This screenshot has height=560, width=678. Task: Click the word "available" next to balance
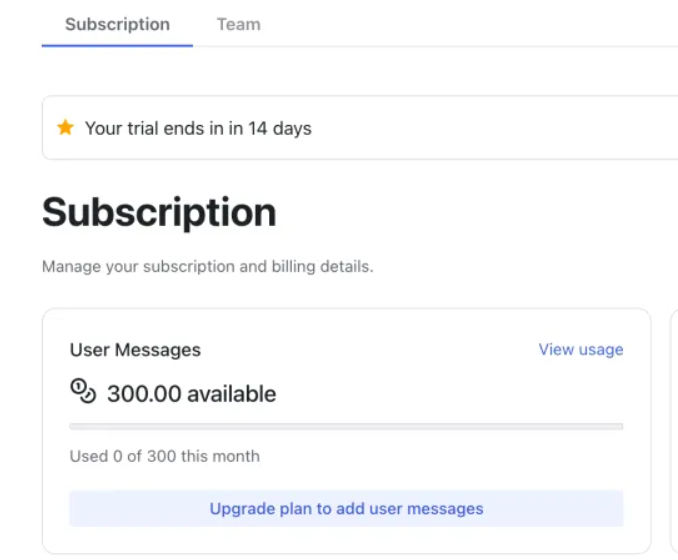click(x=234, y=394)
